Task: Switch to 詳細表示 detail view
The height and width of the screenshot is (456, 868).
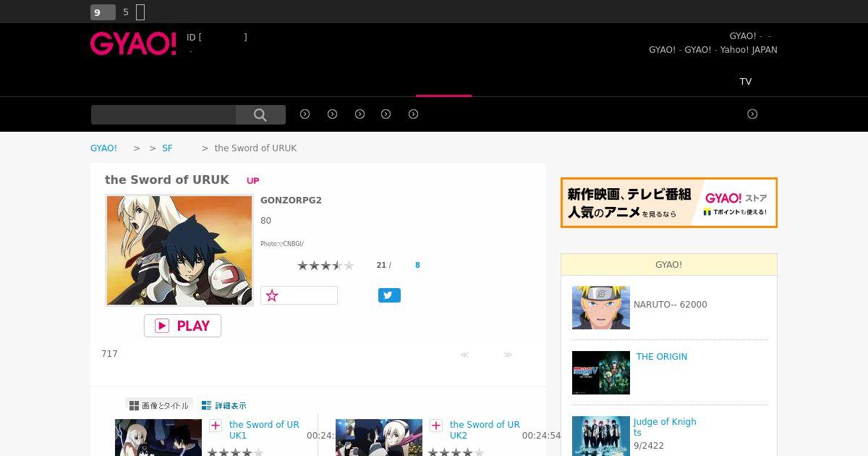Action: (x=224, y=405)
